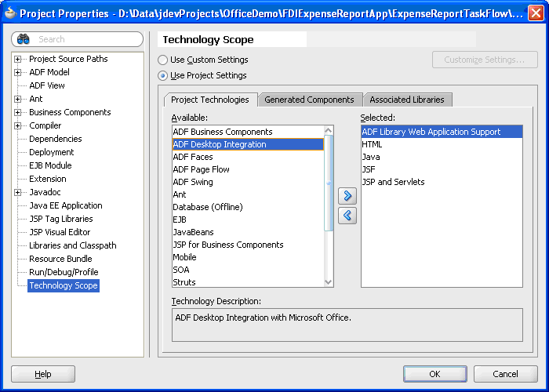Close the Project Properties dialog
The image size is (549, 392).
tap(536, 13)
